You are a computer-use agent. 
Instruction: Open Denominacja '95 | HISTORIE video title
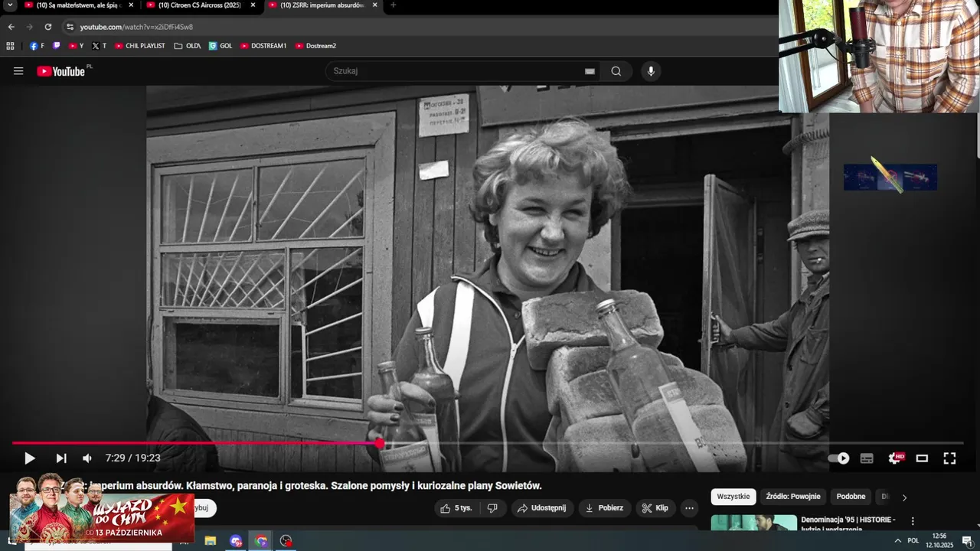pos(848,523)
